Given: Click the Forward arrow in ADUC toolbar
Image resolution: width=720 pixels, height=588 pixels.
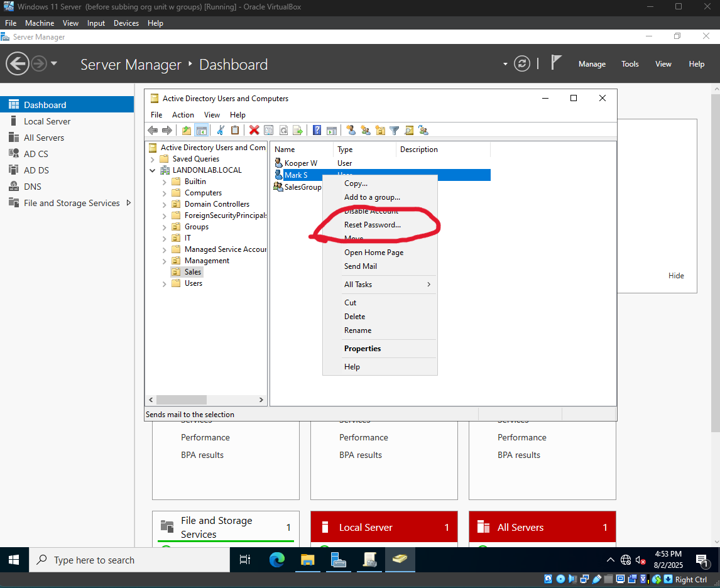Looking at the screenshot, I should click(x=167, y=131).
